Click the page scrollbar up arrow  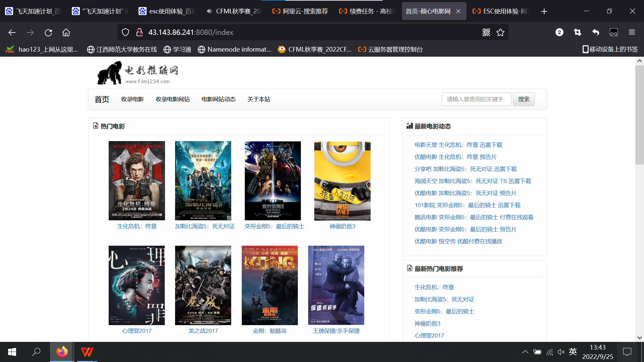tap(639, 61)
